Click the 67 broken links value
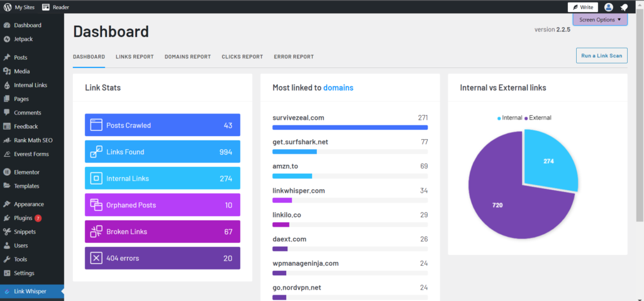Screen dimensions: 644x301 click(228, 232)
